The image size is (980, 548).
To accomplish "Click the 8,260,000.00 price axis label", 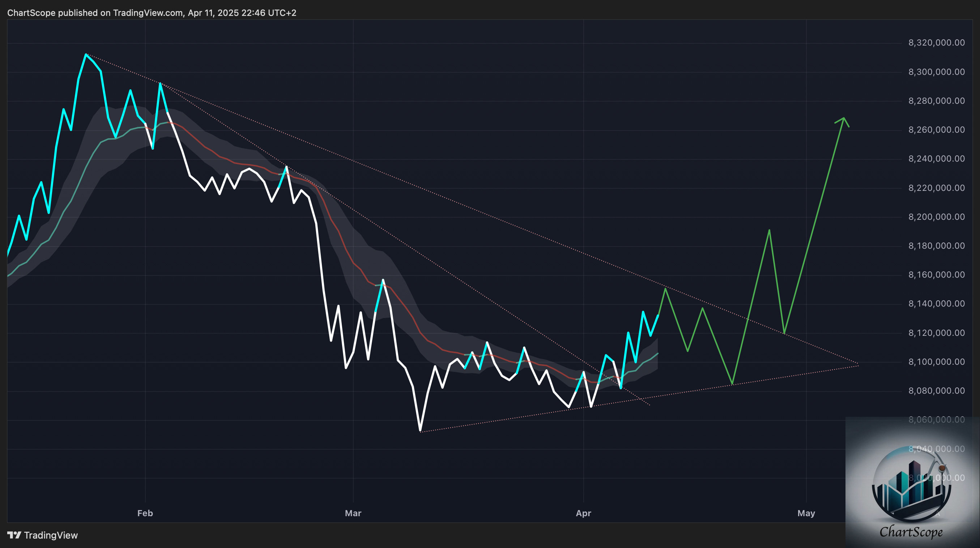I will point(936,130).
